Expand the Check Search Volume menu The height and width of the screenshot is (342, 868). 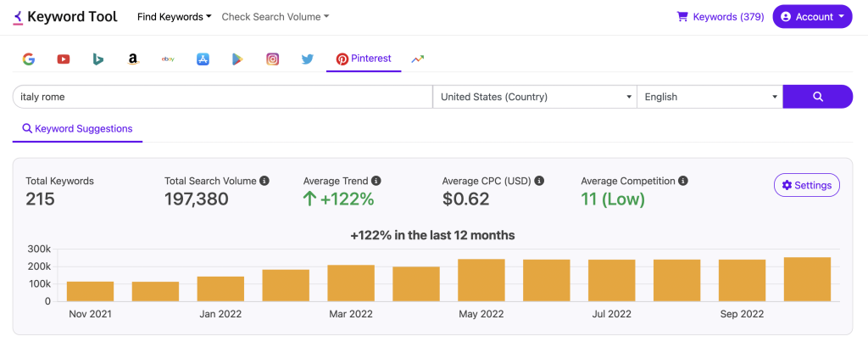[x=275, y=17]
